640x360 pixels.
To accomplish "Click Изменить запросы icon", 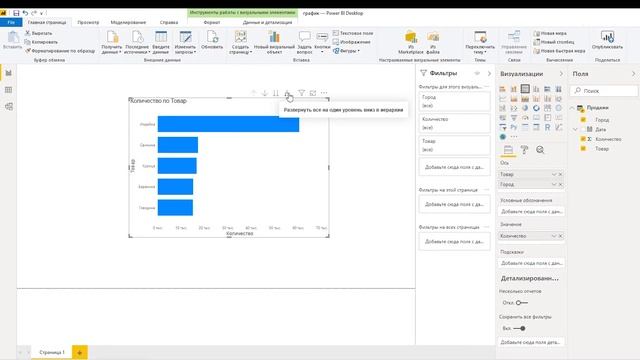I will pos(185,37).
